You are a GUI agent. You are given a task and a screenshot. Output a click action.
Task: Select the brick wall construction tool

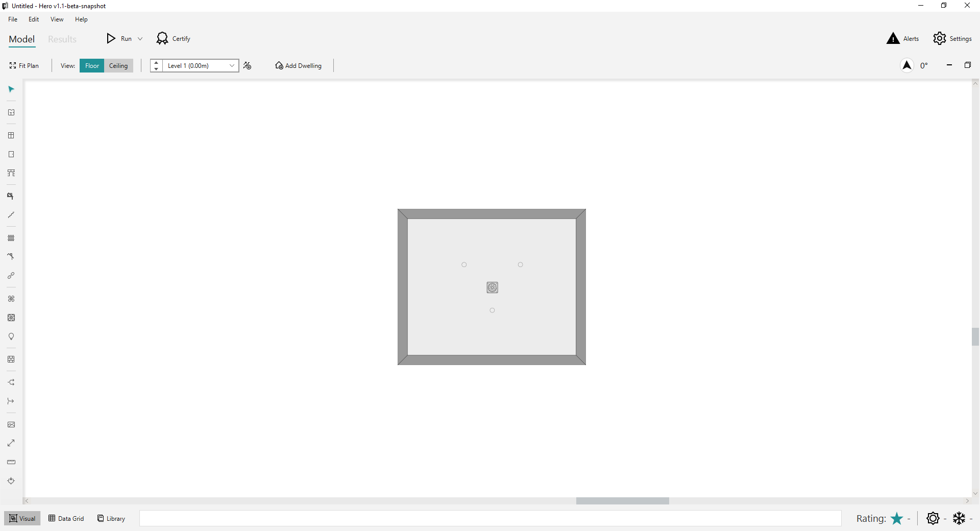tap(11, 359)
